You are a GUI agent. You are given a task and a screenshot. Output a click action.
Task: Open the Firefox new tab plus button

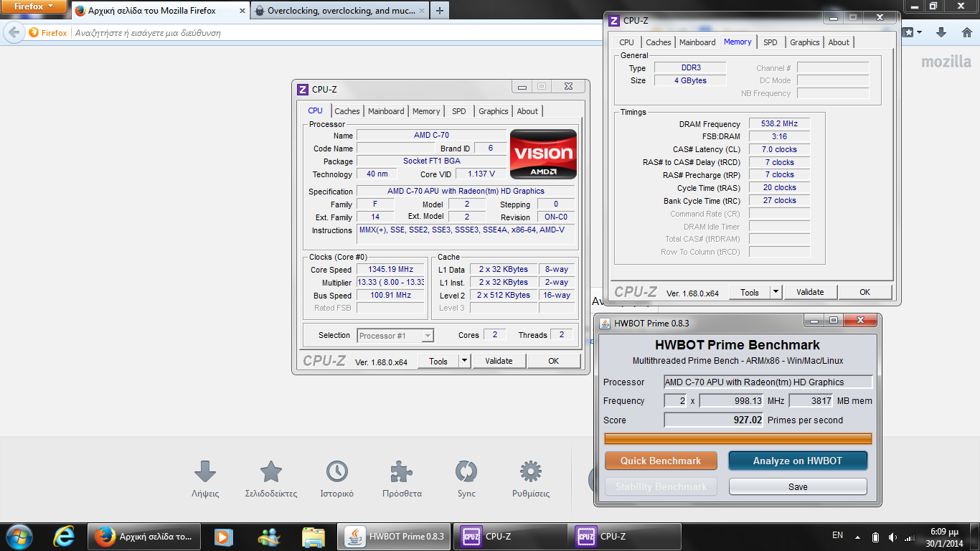point(439,11)
